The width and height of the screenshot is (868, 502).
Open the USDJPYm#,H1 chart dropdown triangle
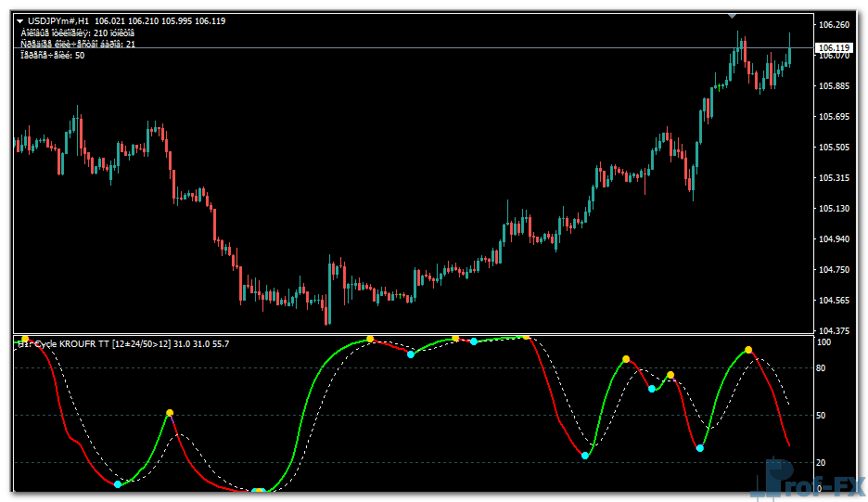[x=19, y=20]
